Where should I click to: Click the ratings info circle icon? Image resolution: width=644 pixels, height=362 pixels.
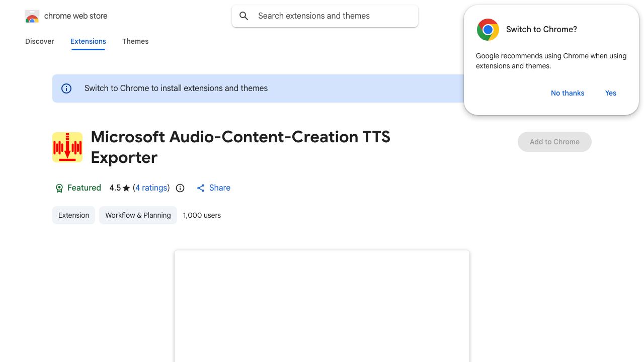[180, 188]
